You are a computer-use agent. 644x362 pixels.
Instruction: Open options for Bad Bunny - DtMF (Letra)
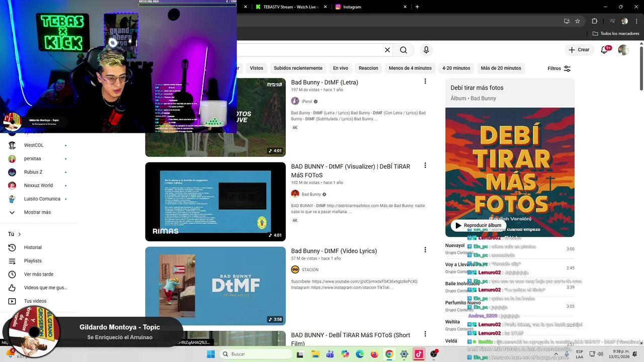click(x=425, y=81)
